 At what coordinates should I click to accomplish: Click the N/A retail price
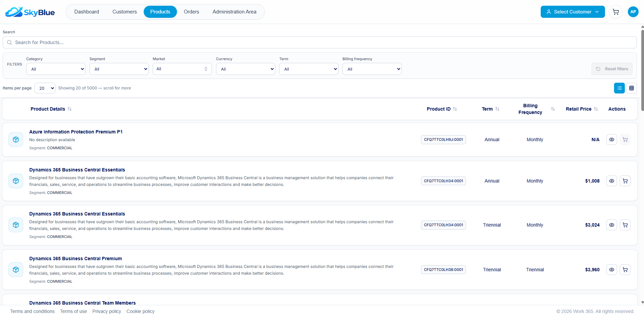[x=595, y=140]
